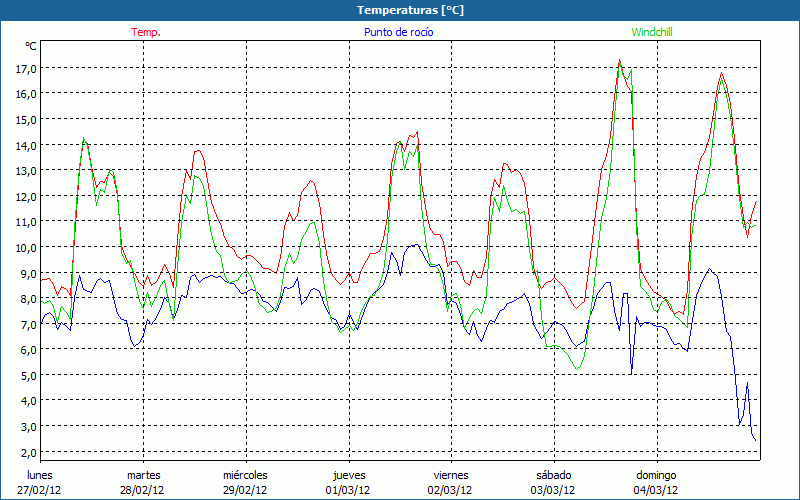The height and width of the screenshot is (500, 800).
Task: Select the 17,0 y-axis value
Action: coord(26,68)
